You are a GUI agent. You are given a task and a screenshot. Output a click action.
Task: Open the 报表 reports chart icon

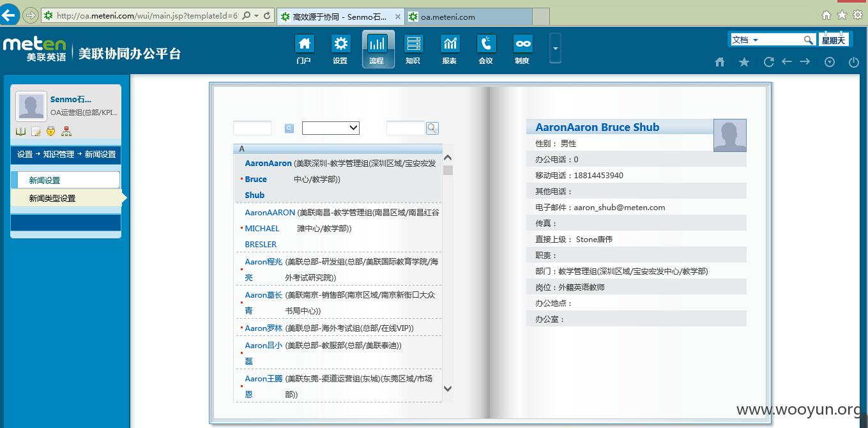[450, 49]
